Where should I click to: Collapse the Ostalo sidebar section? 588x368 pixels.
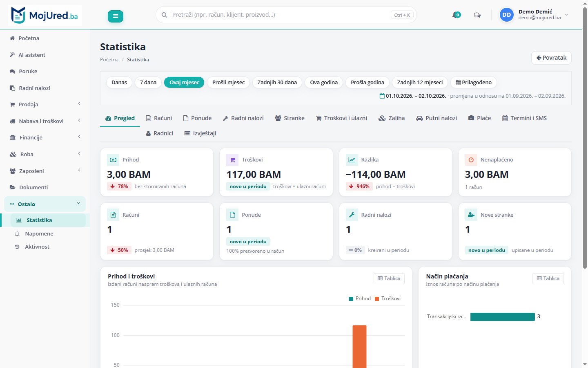pos(45,204)
